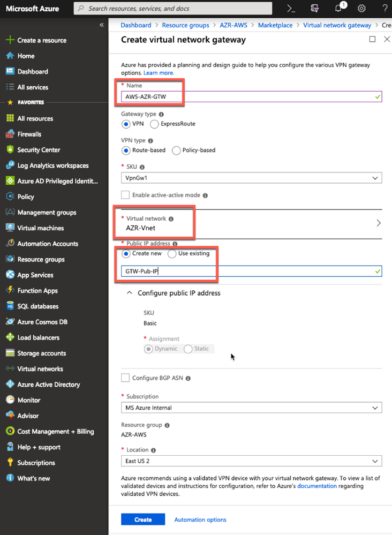Click the Storage accounts icon
The width and height of the screenshot is (392, 535).
(10, 353)
